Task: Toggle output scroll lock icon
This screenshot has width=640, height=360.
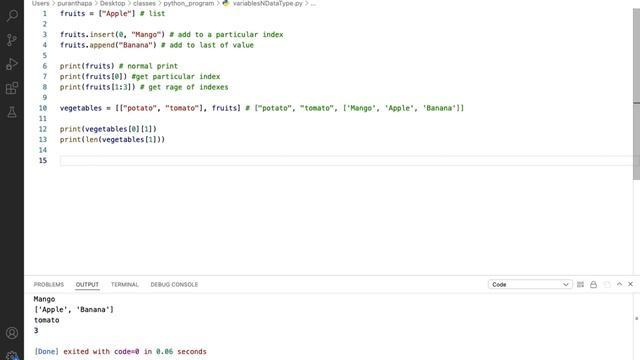Action: coord(593,284)
